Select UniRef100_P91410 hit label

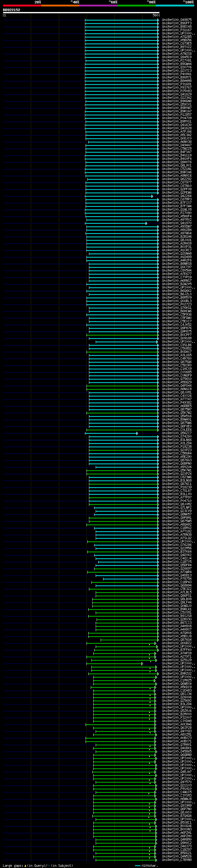click(176, 789)
